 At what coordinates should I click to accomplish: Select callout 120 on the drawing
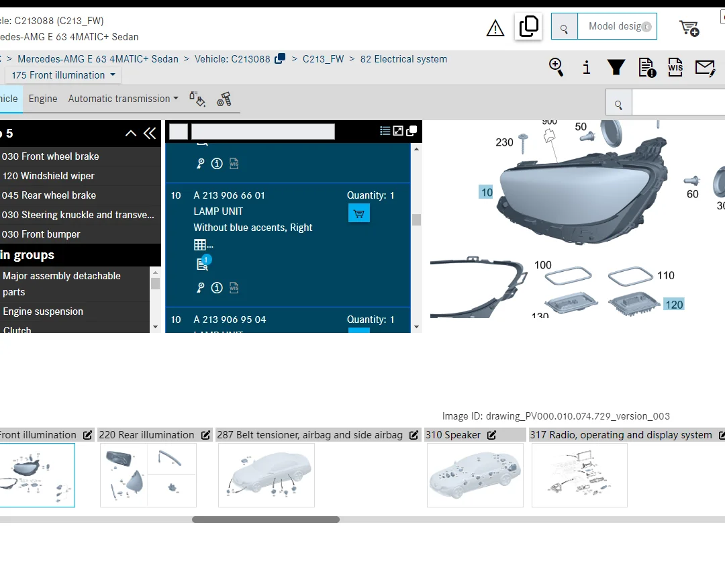pyautogui.click(x=674, y=305)
